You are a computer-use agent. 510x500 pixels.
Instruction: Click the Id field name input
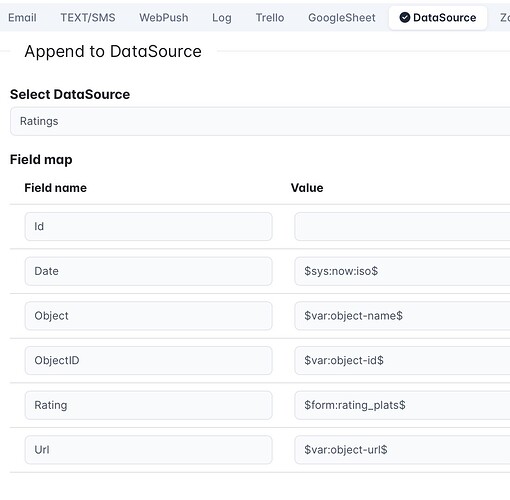pyautogui.click(x=148, y=226)
